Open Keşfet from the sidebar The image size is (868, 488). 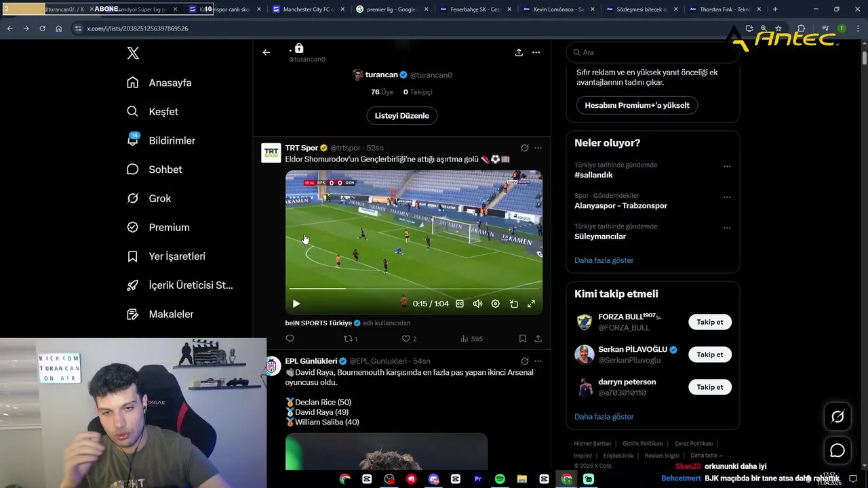coord(153,112)
